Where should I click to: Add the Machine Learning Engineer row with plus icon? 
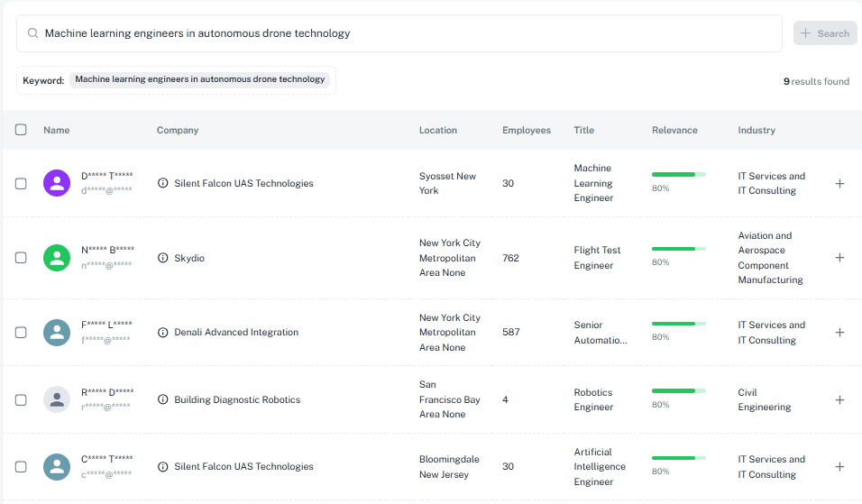(x=839, y=184)
